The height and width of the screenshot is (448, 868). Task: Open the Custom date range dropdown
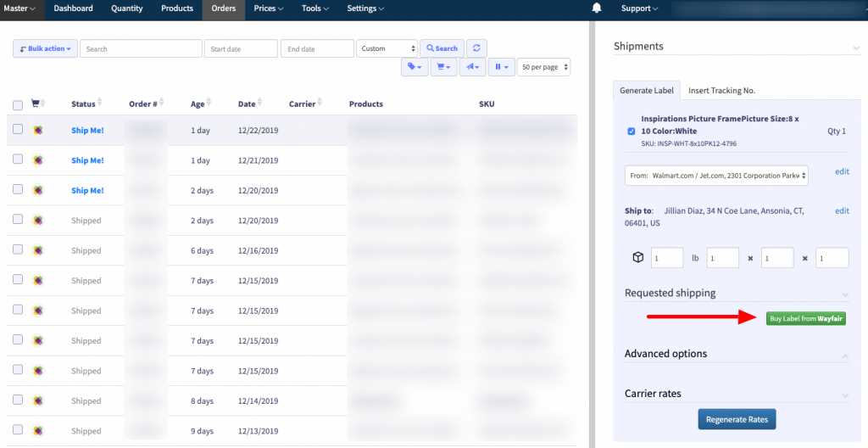point(387,48)
